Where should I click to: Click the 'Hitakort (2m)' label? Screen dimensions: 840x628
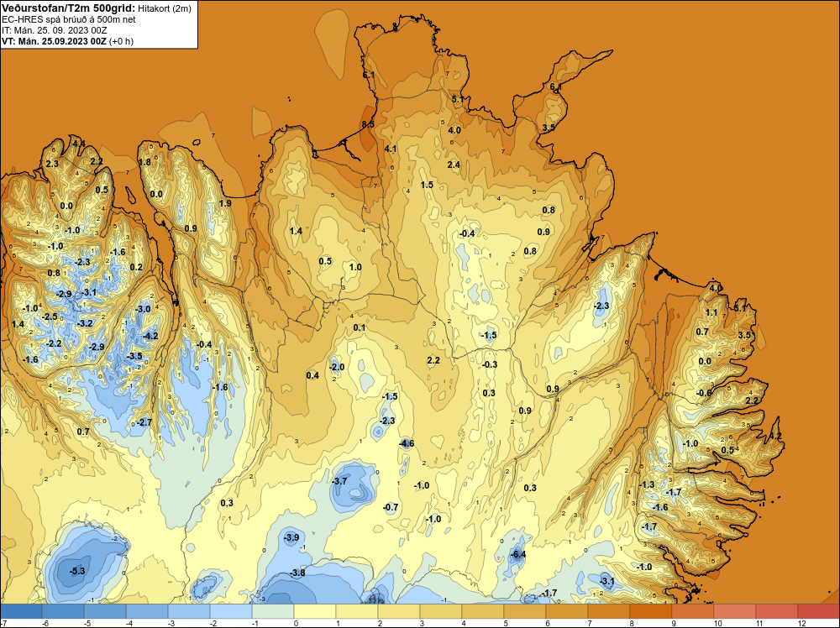(165, 8)
